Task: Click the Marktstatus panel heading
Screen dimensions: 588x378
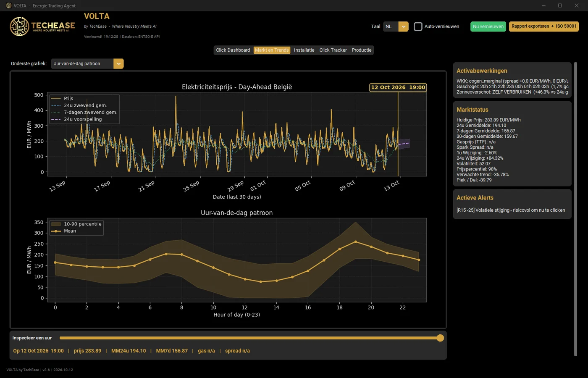Action: click(x=472, y=110)
